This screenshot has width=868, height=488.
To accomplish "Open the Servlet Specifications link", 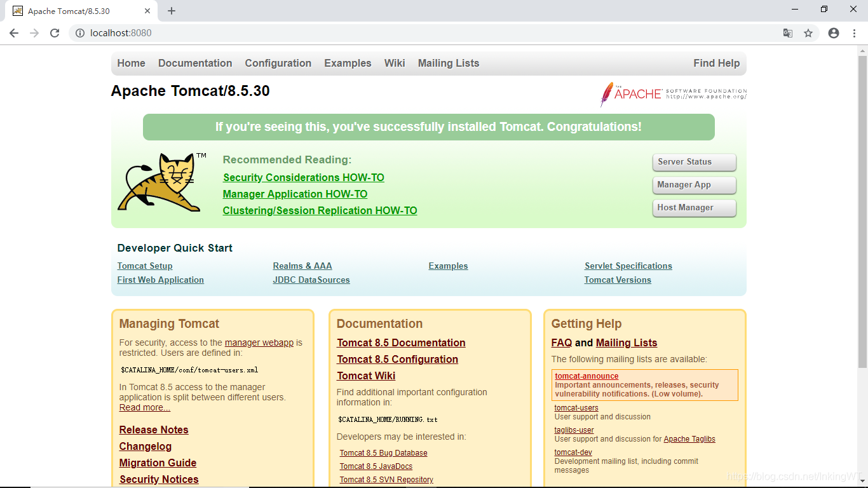I will 628,266.
